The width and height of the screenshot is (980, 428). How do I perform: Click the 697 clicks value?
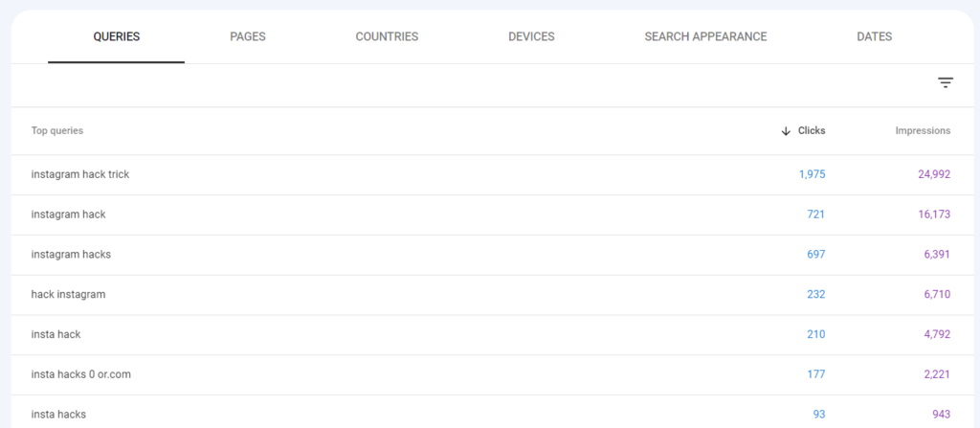815,255
